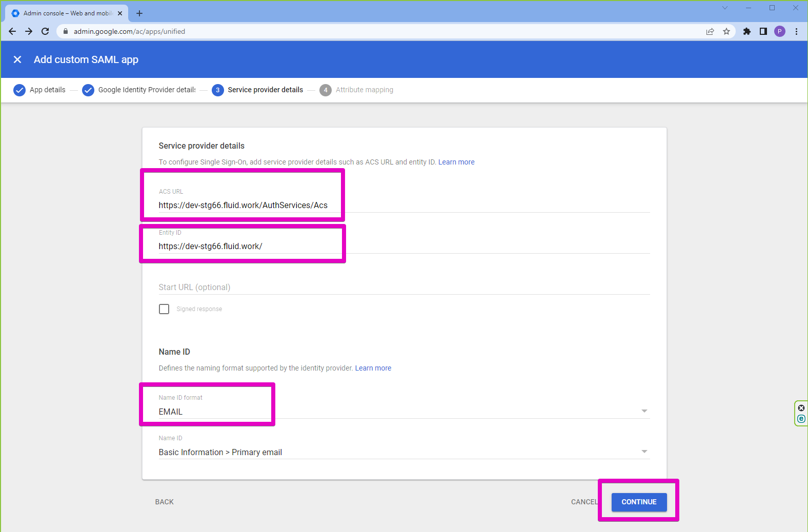This screenshot has width=808, height=532.
Task: Open the browser extensions puzzle icon
Action: (x=747, y=31)
